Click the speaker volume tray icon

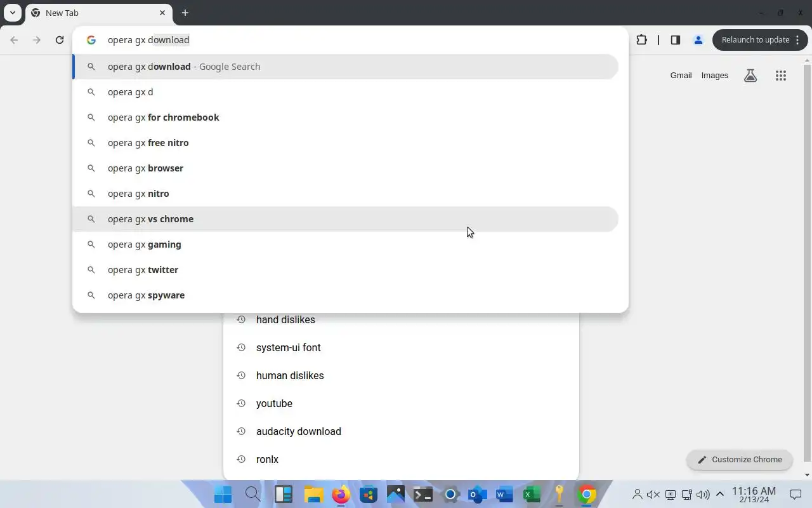click(703, 495)
